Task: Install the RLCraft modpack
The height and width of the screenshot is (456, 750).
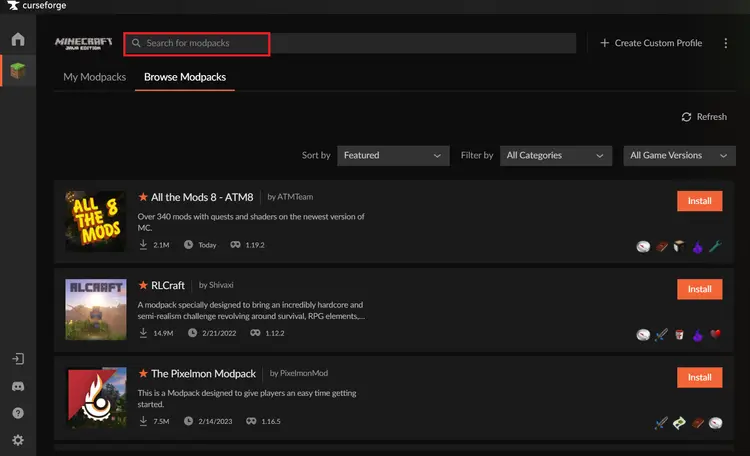Action: (699, 289)
